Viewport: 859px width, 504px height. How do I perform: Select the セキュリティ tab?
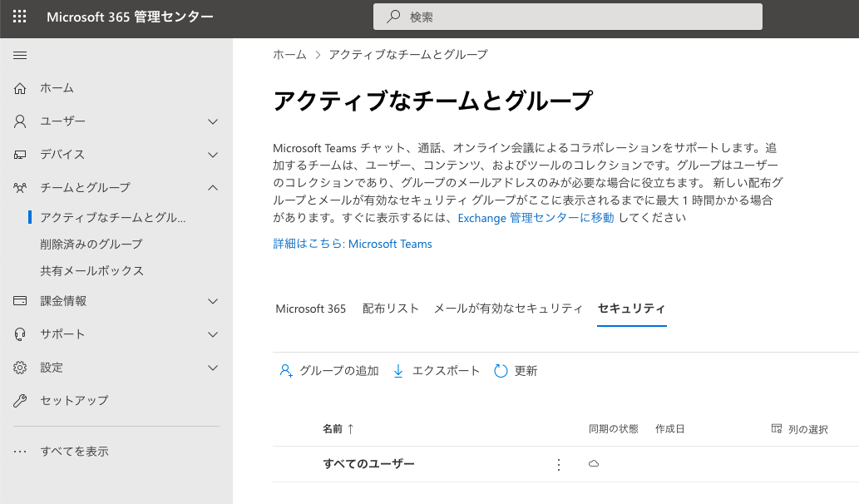(x=632, y=309)
